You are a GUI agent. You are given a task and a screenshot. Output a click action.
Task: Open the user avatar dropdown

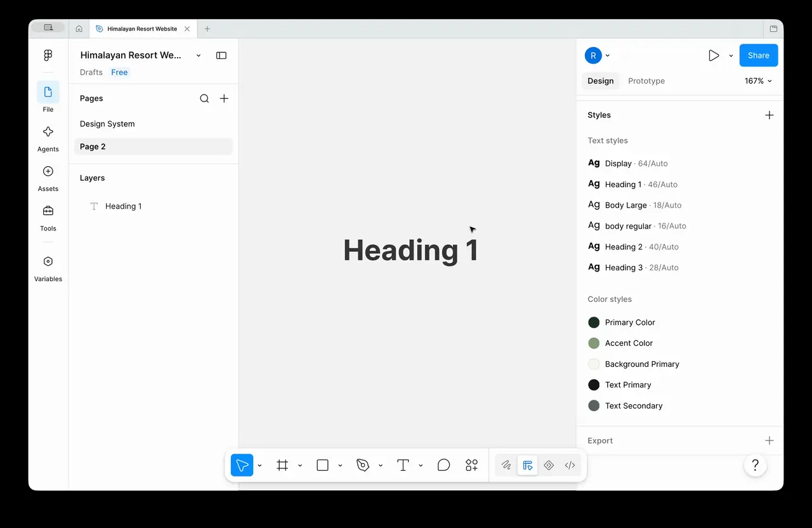[598, 55]
